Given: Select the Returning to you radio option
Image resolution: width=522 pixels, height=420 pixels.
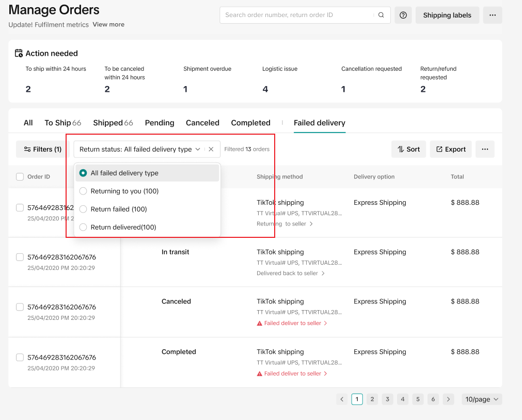Looking at the screenshot, I should coord(83,191).
